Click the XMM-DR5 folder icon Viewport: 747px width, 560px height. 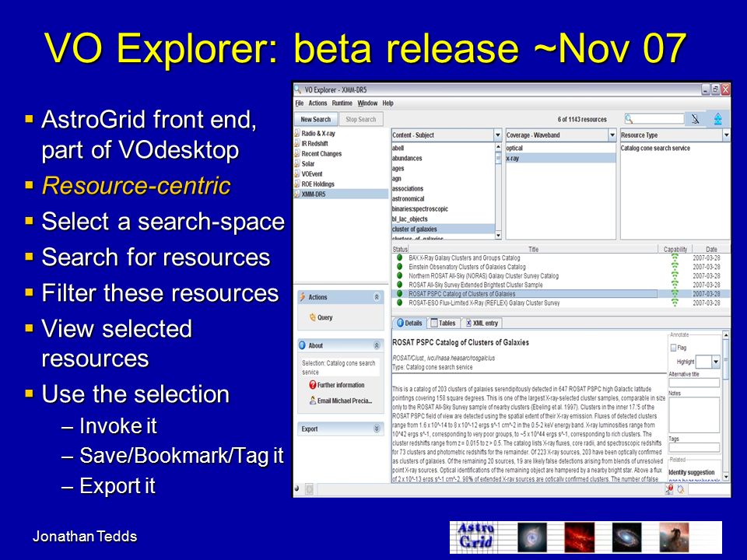[296, 194]
